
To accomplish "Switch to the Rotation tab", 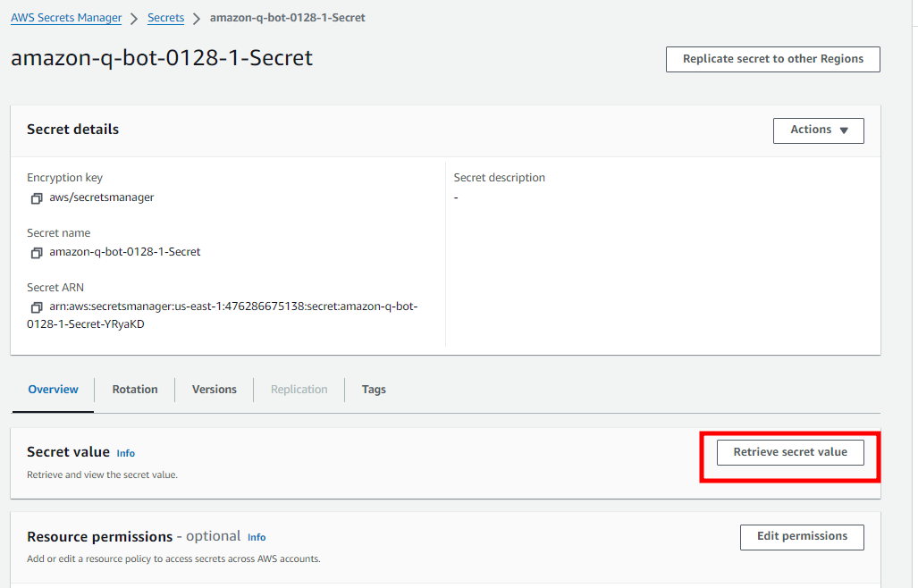I will pos(135,390).
